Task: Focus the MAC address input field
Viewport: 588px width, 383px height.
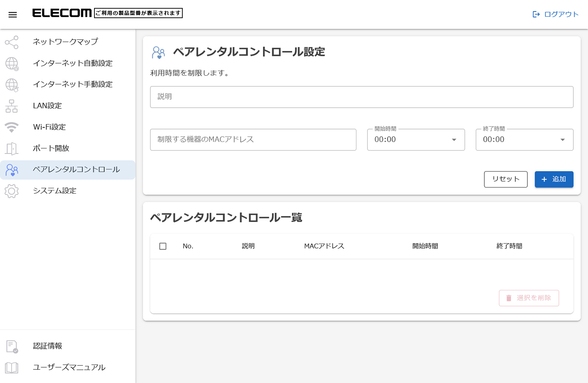Action: pos(253,140)
